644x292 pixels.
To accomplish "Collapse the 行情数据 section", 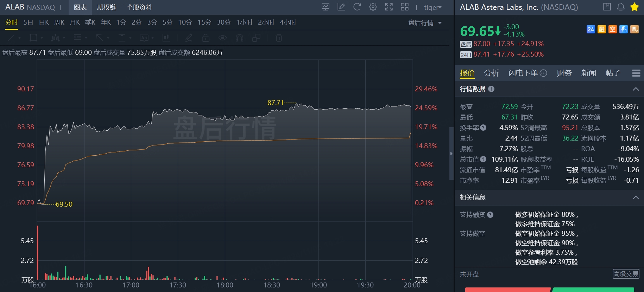I will click(636, 89).
